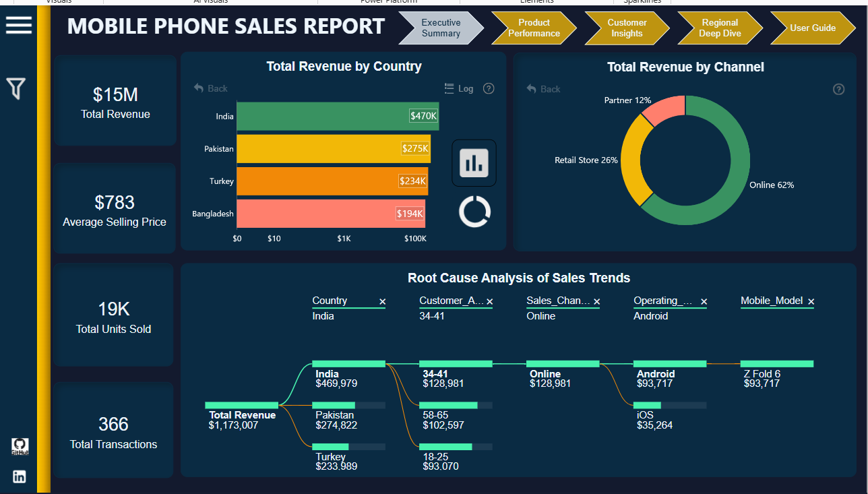The width and height of the screenshot is (868, 494).
Task: Click Back on Revenue by Country
Action: 211,88
